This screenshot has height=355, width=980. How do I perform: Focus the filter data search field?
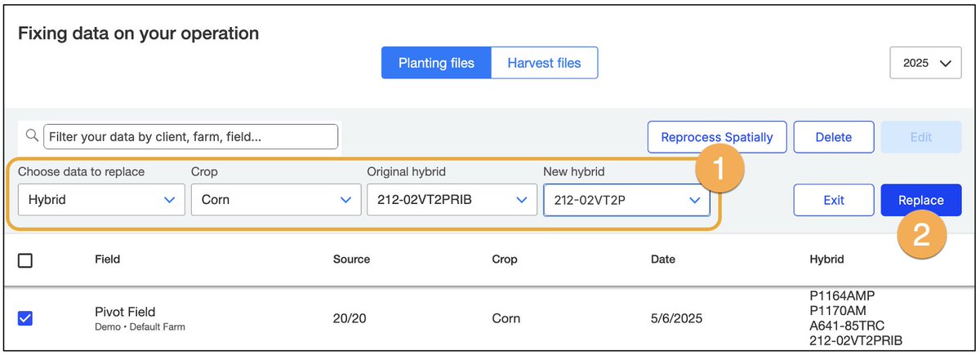[x=190, y=137]
